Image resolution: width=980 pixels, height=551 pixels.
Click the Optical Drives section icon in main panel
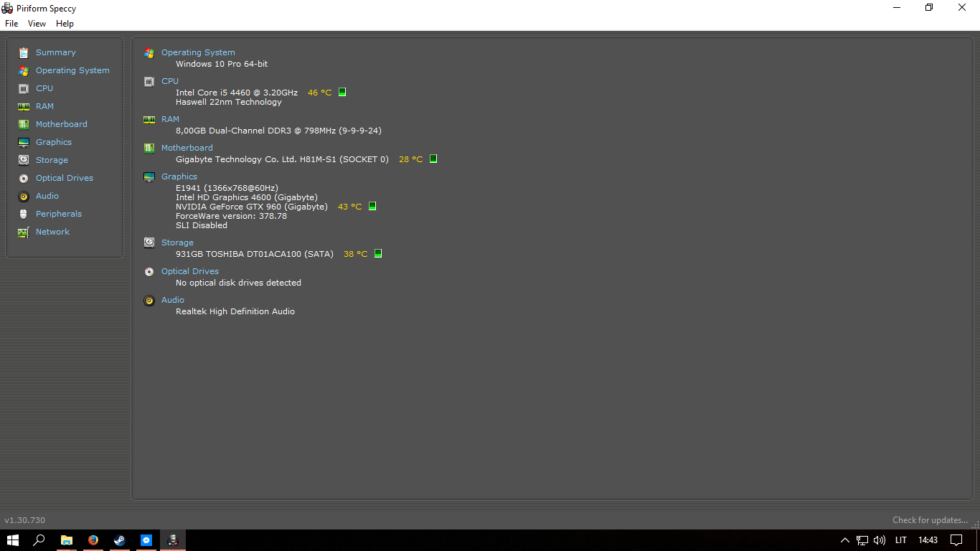click(149, 271)
